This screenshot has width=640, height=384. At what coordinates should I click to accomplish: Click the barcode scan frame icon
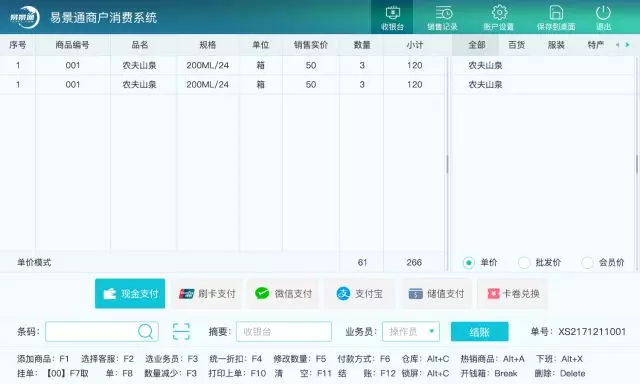(181, 331)
